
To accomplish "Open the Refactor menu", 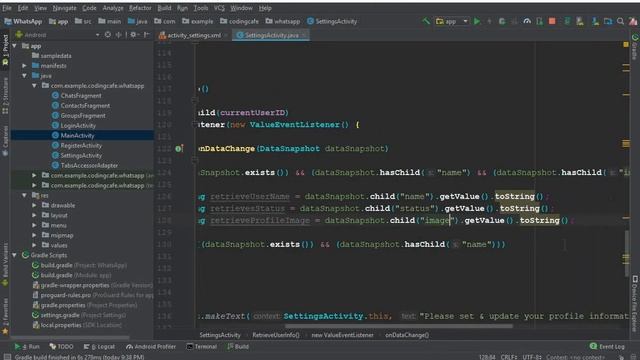I will [x=140, y=8].
